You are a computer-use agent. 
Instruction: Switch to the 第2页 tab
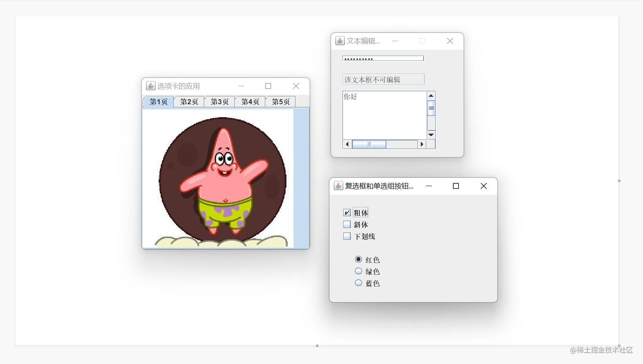(x=188, y=101)
